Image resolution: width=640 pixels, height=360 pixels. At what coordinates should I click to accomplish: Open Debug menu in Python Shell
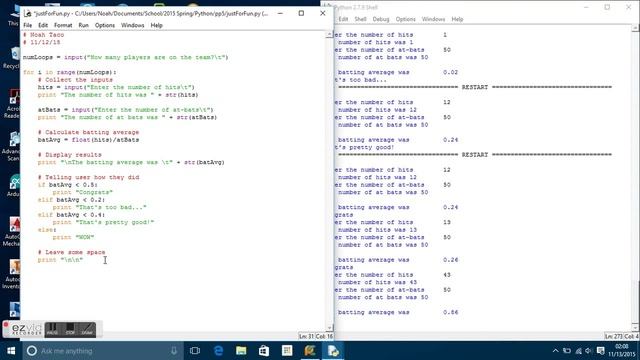(x=381, y=19)
